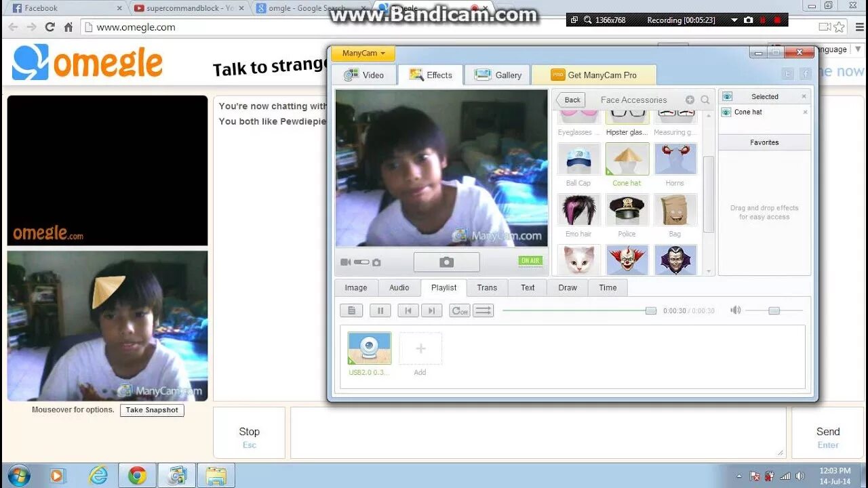Apply the vampire face effect
The height and width of the screenshot is (488, 868).
point(675,260)
